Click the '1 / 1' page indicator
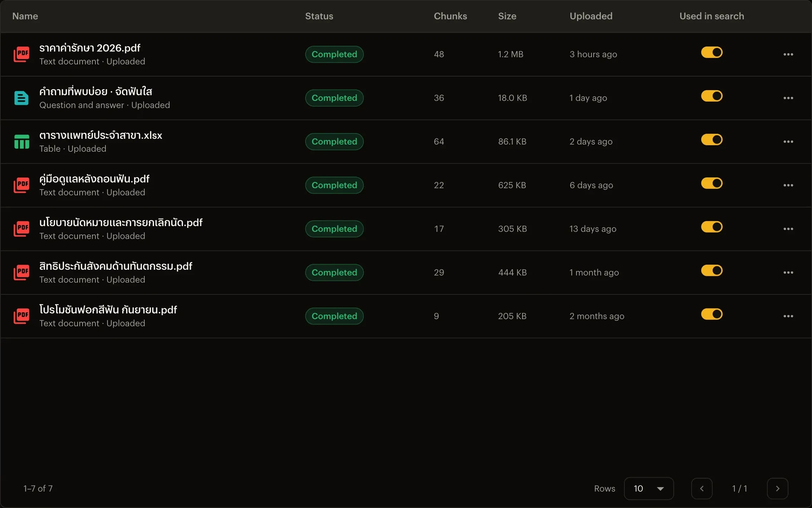 coord(739,488)
